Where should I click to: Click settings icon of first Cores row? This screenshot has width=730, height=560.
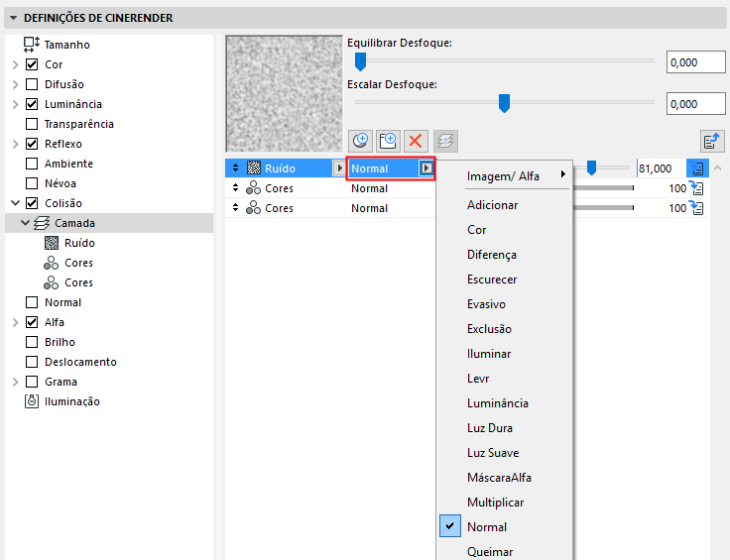click(x=696, y=188)
